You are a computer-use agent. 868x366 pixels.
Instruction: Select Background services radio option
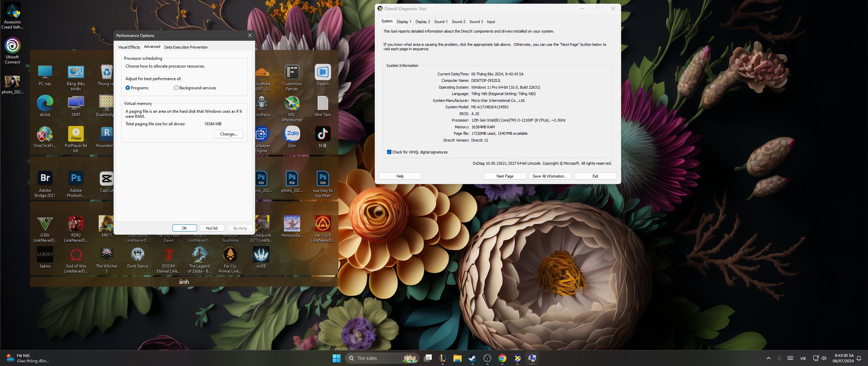point(176,88)
